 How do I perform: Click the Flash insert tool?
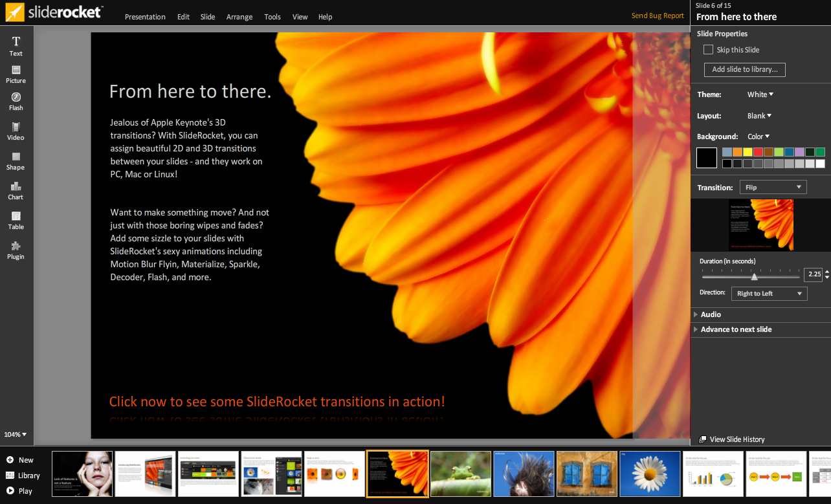point(16,102)
